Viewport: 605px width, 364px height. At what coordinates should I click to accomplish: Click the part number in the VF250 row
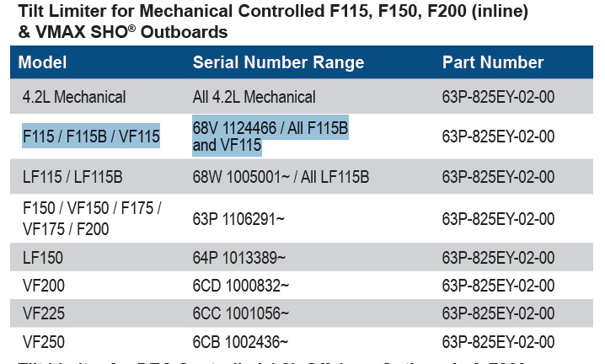(498, 342)
